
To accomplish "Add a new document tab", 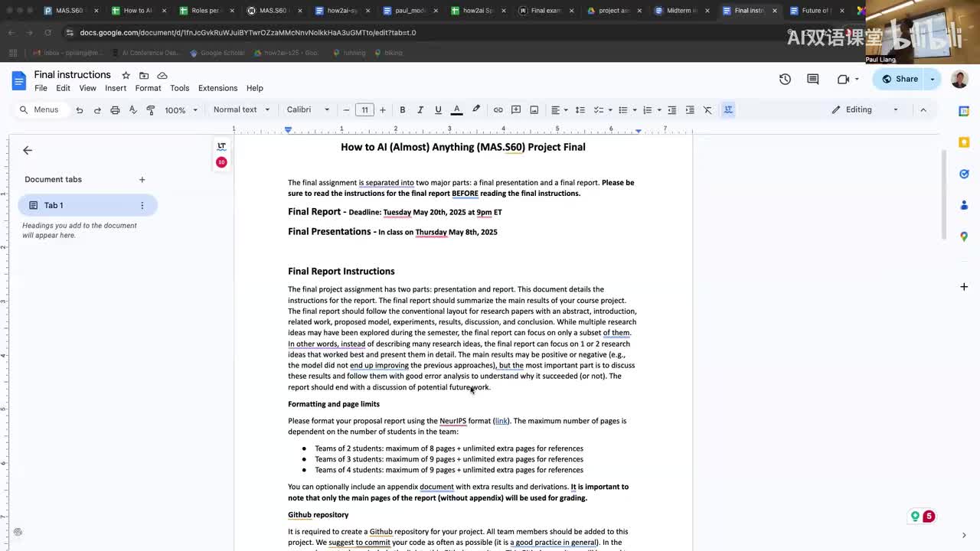I will click(142, 180).
